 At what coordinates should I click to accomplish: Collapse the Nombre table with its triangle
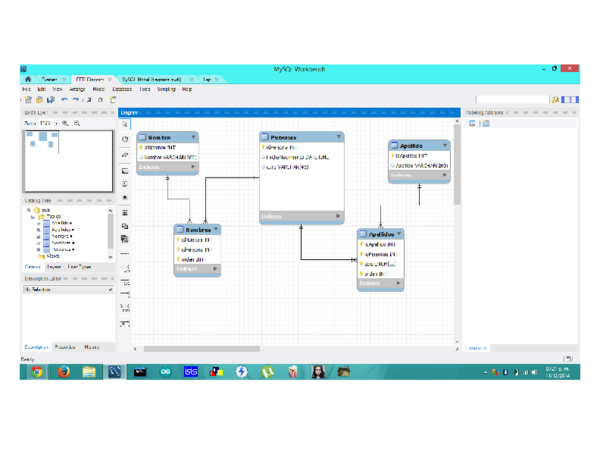pos(193,137)
